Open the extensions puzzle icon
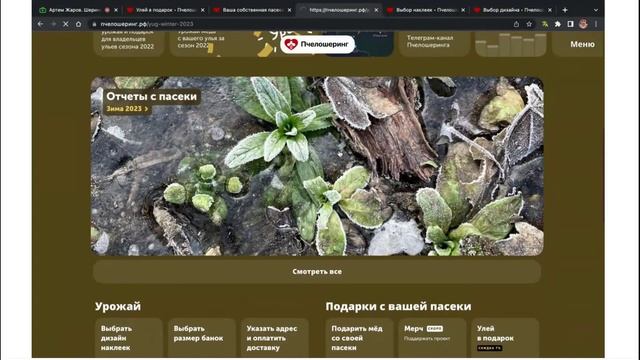Image resolution: width=640 pixels, height=360 pixels. (x=558, y=24)
